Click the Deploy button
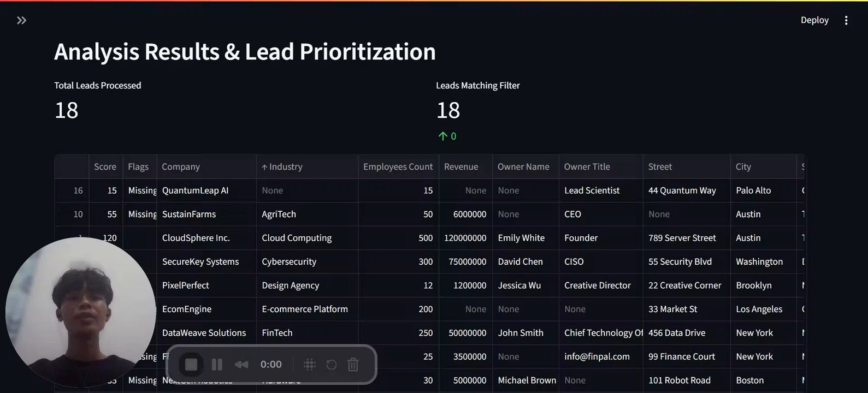Screen dimensions: 868x393 click(x=814, y=20)
